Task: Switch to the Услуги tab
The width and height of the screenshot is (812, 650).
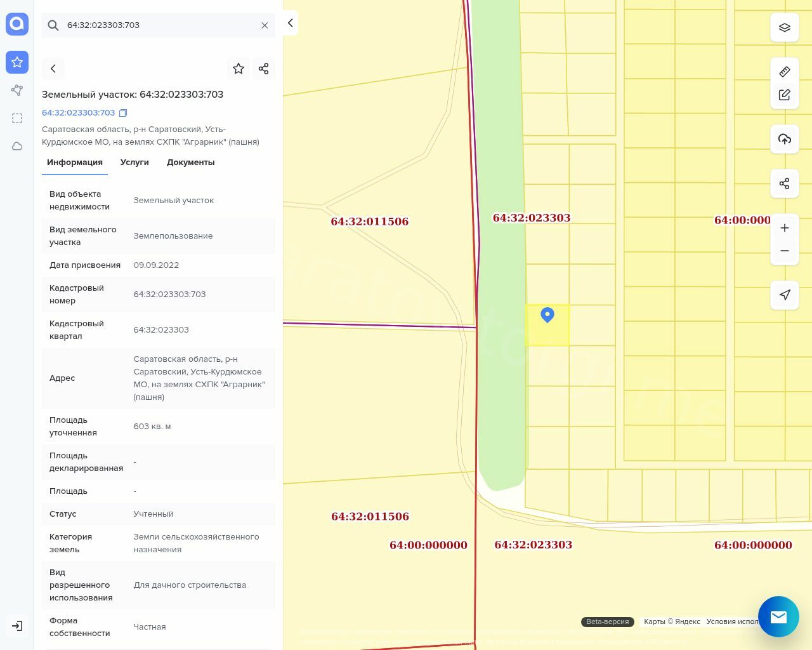Action: [x=134, y=162]
